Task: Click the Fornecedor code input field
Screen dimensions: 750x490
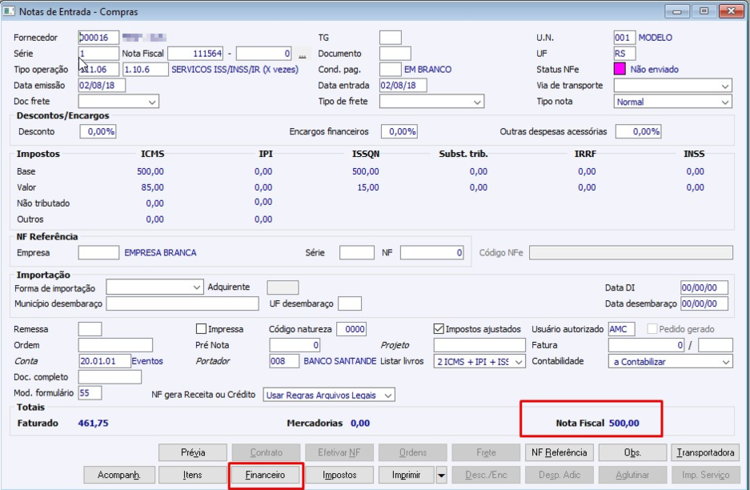Action: click(x=99, y=38)
